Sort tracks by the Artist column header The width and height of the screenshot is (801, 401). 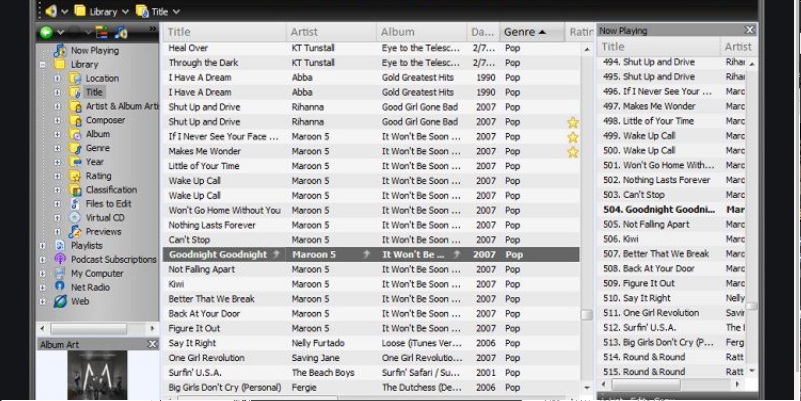click(x=331, y=32)
